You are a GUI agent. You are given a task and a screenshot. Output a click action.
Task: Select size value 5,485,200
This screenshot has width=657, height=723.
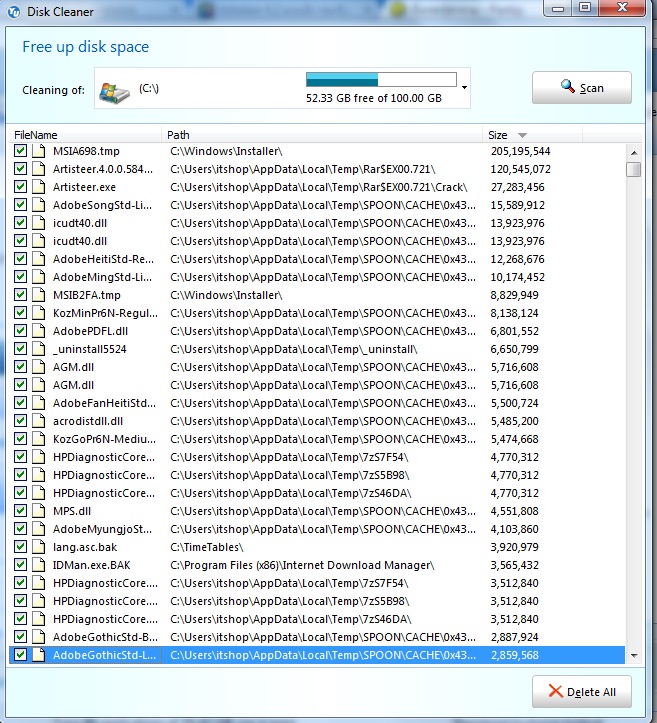515,421
